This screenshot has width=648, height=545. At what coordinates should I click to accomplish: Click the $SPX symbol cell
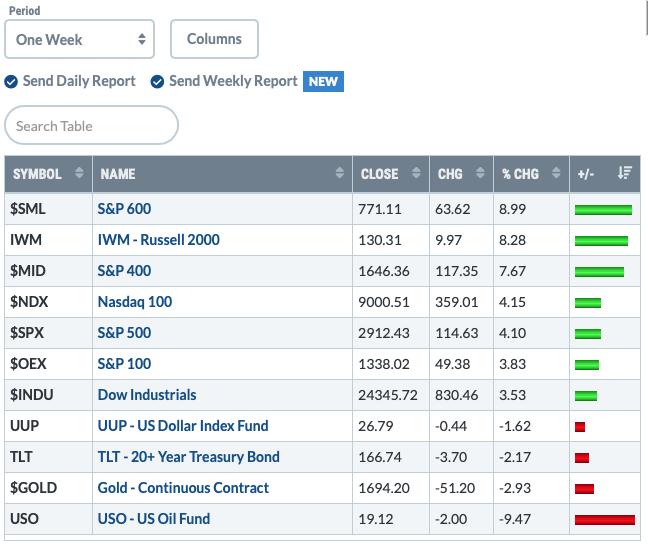(x=48, y=333)
